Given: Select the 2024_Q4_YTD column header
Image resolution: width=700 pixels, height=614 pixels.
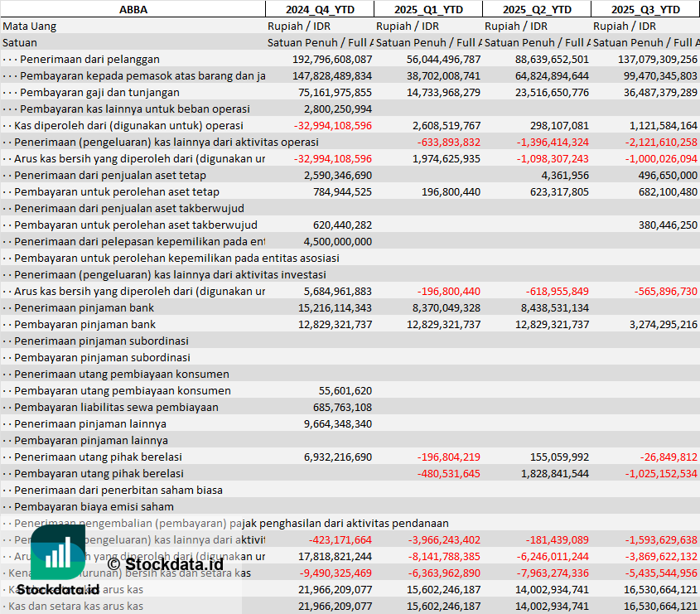Looking at the screenshot, I should click(x=319, y=9).
